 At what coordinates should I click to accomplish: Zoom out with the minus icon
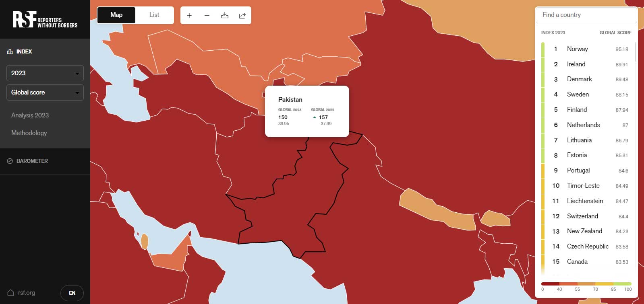click(207, 15)
